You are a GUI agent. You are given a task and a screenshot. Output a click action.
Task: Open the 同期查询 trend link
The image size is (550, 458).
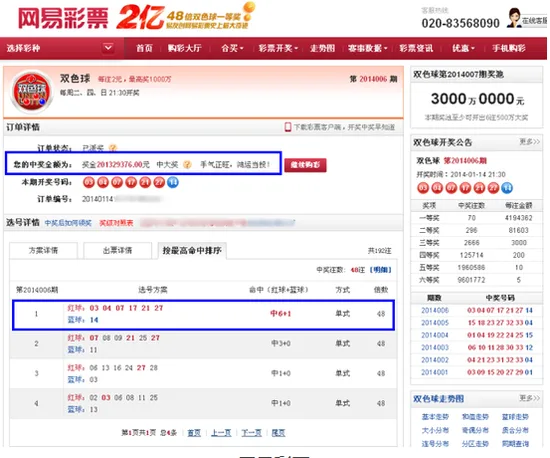pos(515,444)
